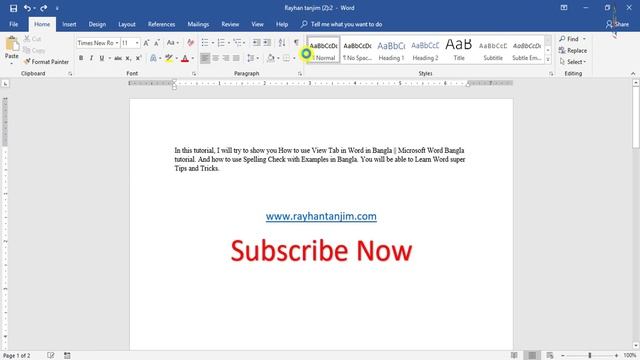Click the Paste clipboard icon

tap(12, 44)
